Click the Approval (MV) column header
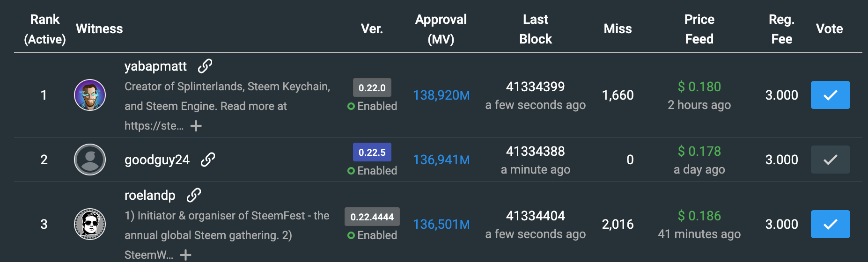Image resolution: width=868 pixels, height=262 pixels. [x=441, y=29]
